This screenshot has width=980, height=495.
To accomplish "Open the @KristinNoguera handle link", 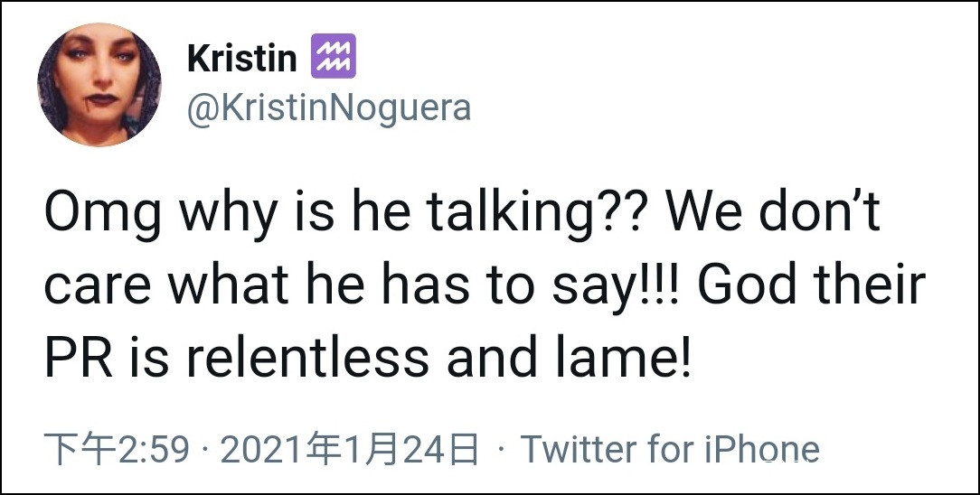I will [x=328, y=107].
